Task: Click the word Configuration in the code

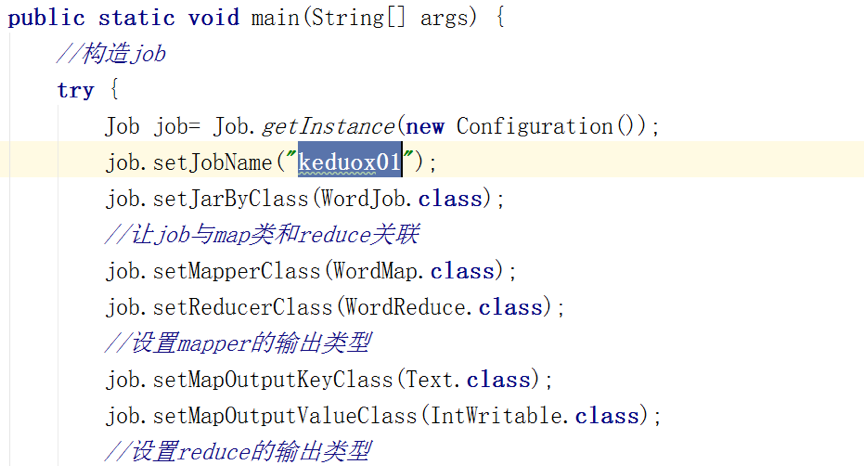Action: click(x=534, y=126)
